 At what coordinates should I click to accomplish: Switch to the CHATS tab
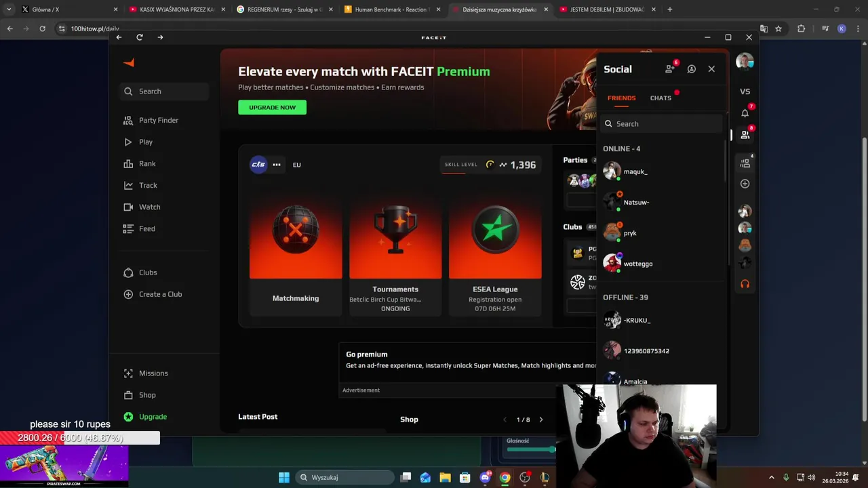click(x=660, y=98)
